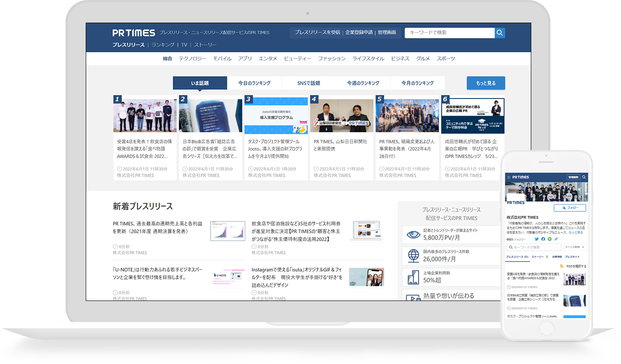Image resolution: width=621 pixels, height=364 pixels.
Task: Open the 今週のランキング tab
Action: click(363, 83)
